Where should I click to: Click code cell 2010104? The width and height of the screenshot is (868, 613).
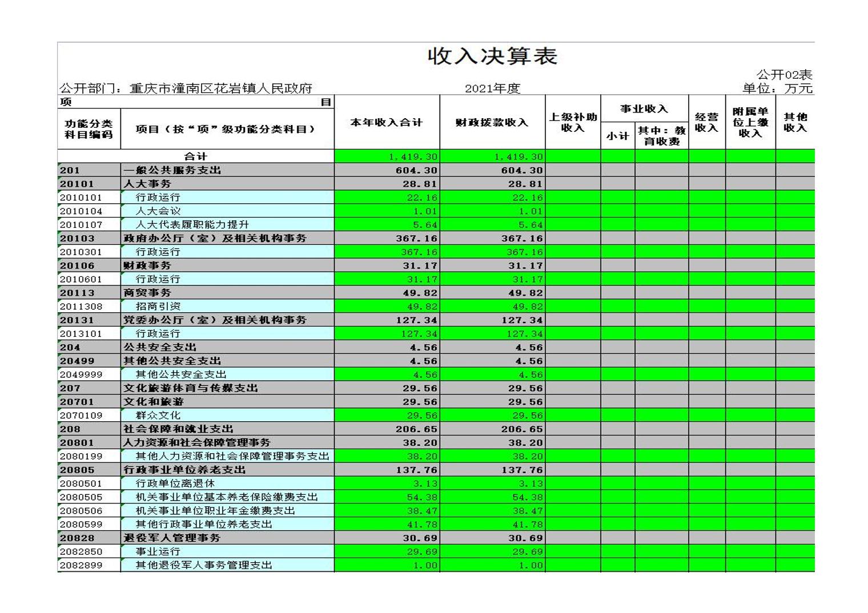click(x=89, y=211)
